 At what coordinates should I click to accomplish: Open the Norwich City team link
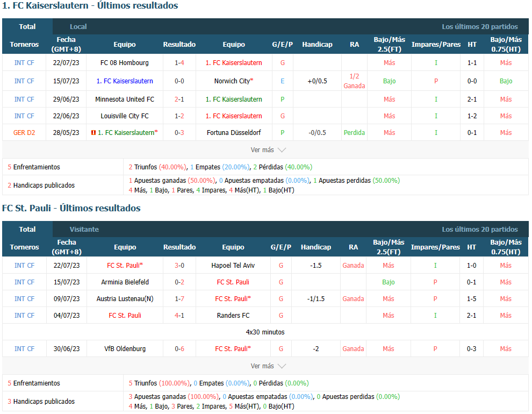click(232, 81)
